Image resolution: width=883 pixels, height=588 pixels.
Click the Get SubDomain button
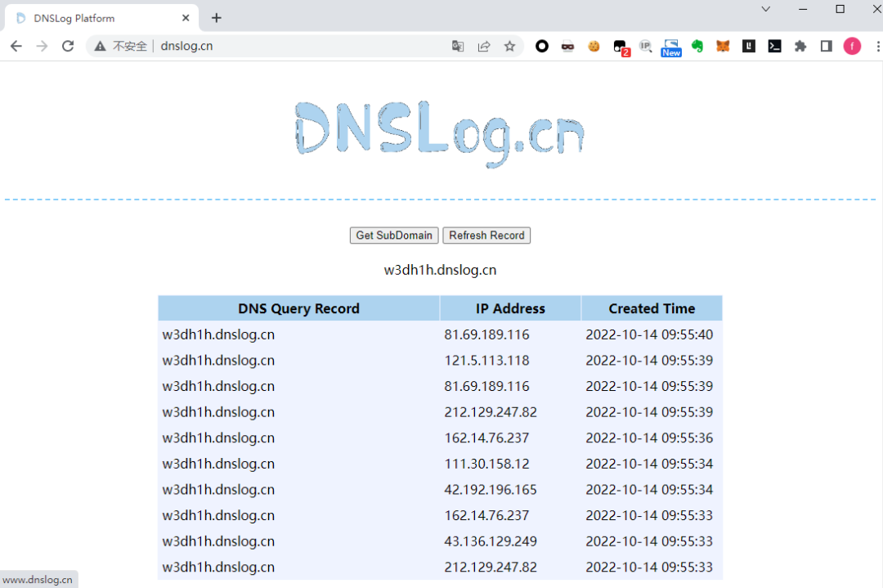[x=394, y=236]
